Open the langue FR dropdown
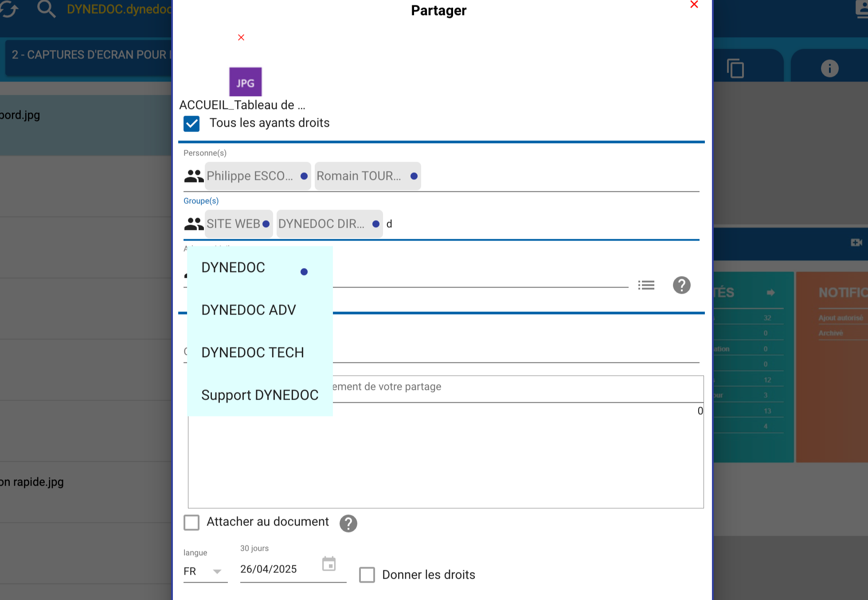 205,572
